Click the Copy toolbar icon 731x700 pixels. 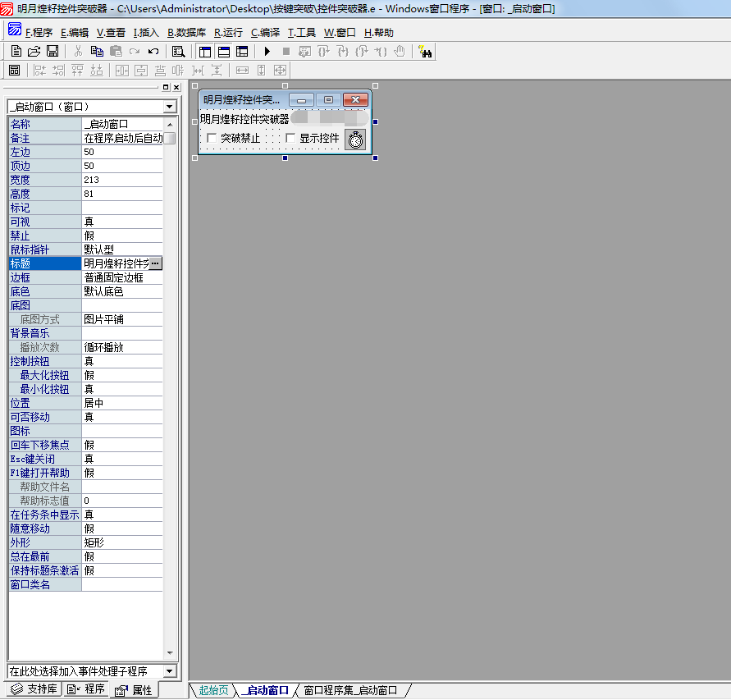[97, 52]
